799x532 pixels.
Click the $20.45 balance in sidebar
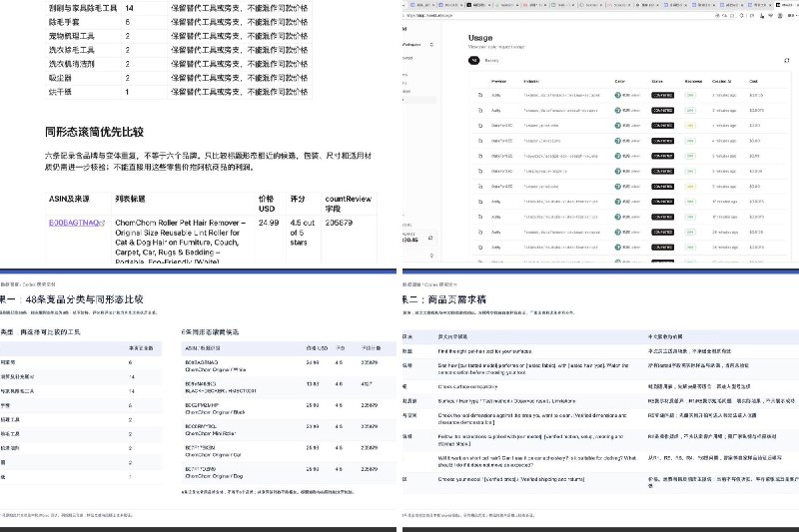point(409,240)
